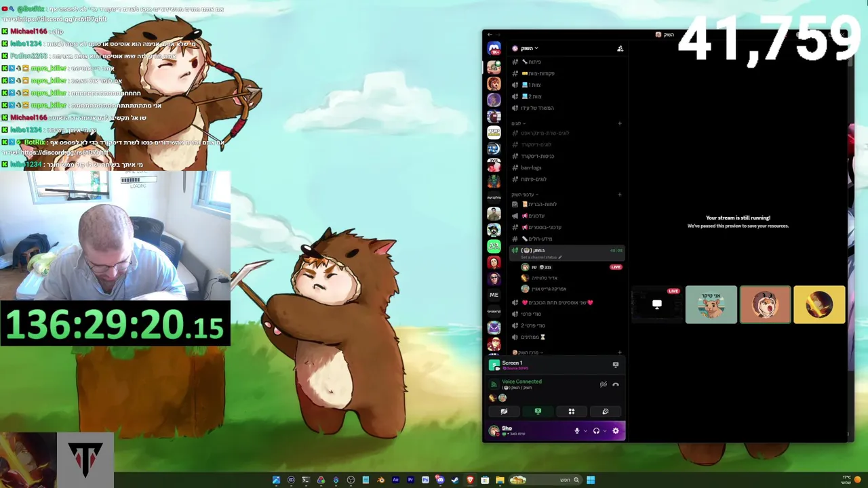Open the כניסות-דיסקורד channel
868x488 pixels.
coord(567,156)
